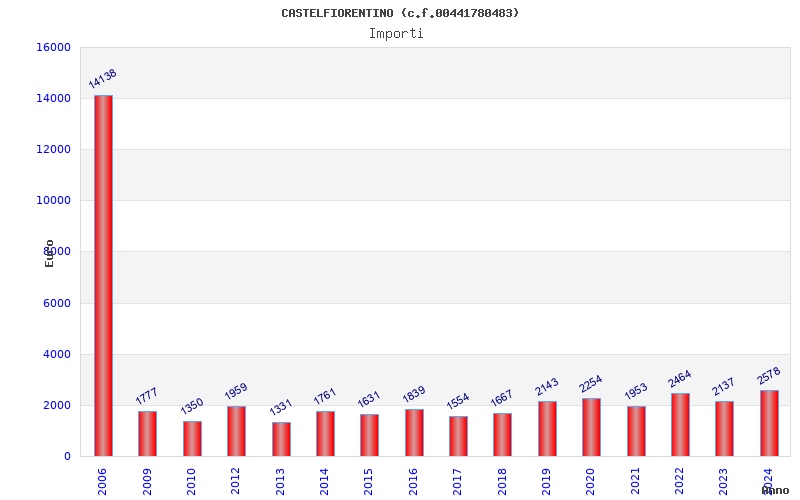Viewport: 800px width, 500px height.
Task: Click the 2006 bar showing 14138
Action: coord(104,276)
